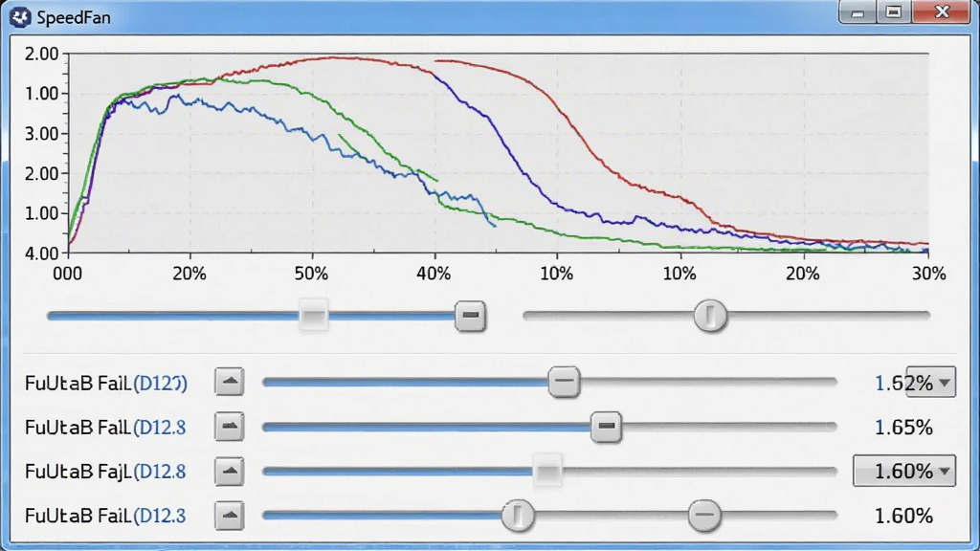Click the FuUtaB FaiL (D12.3 label
Viewport: 980px width, 551px height.
pyautogui.click(x=105, y=516)
